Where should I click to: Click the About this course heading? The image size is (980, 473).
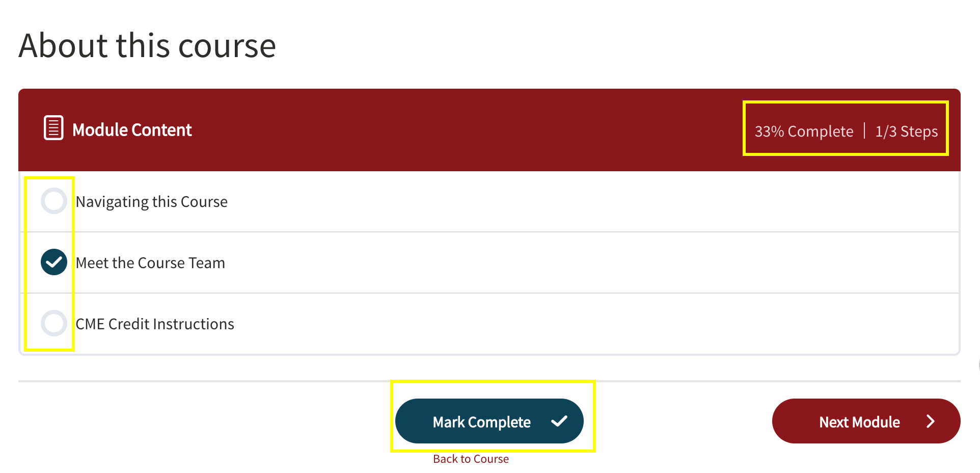tap(147, 46)
